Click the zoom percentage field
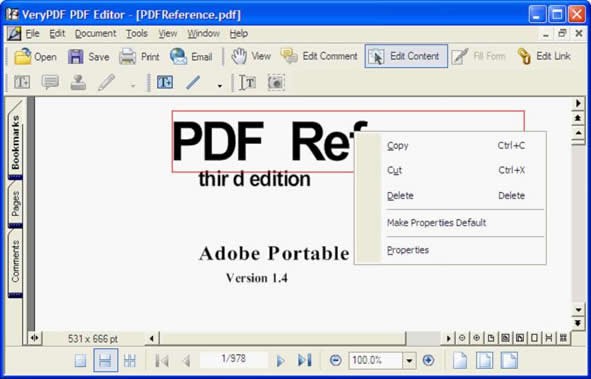The height and width of the screenshot is (379, 591). [375, 361]
